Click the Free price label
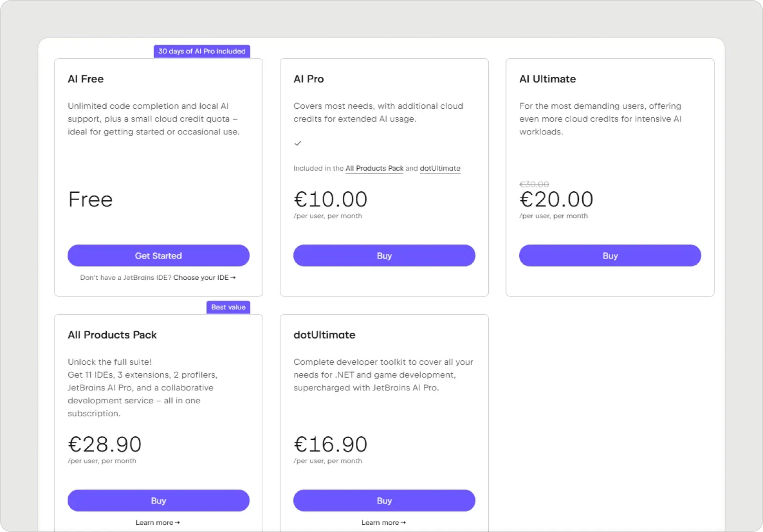 click(x=91, y=199)
